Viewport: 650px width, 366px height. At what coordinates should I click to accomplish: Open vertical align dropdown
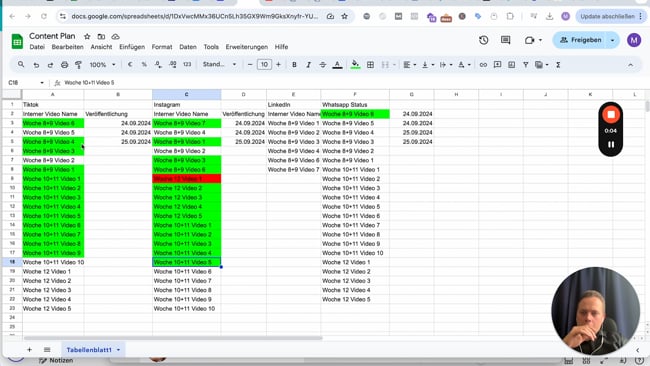pyautogui.click(x=427, y=65)
